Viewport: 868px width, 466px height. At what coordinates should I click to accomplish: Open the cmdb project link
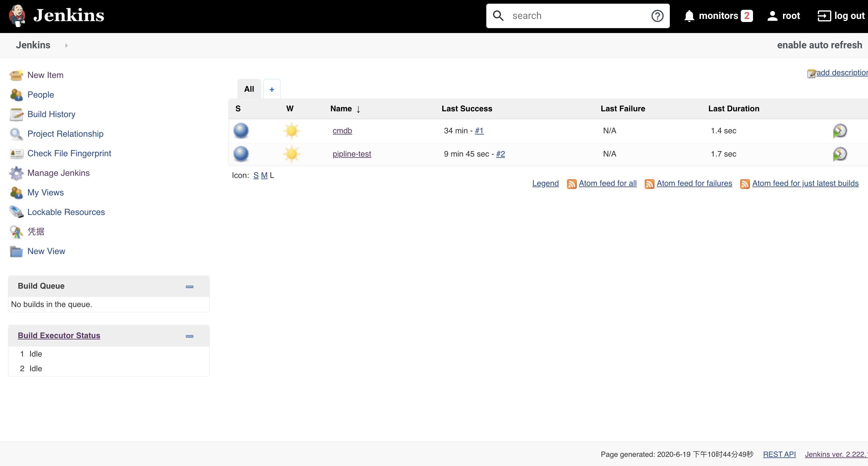(342, 130)
